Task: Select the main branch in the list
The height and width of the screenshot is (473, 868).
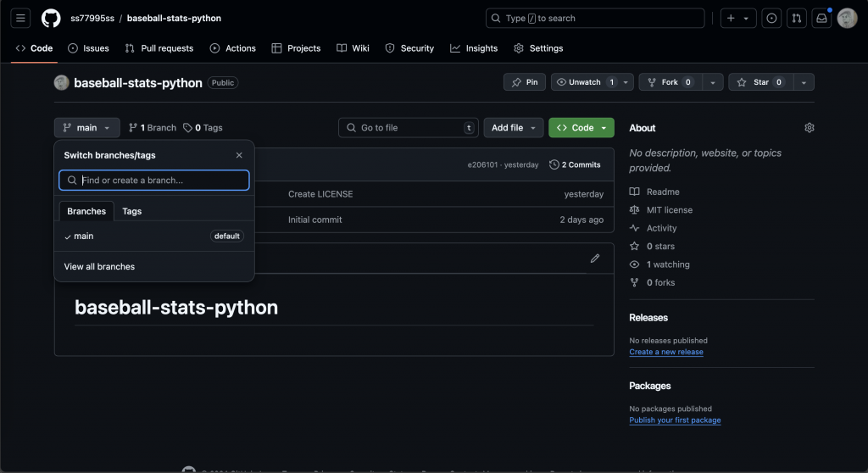Action: pos(84,236)
